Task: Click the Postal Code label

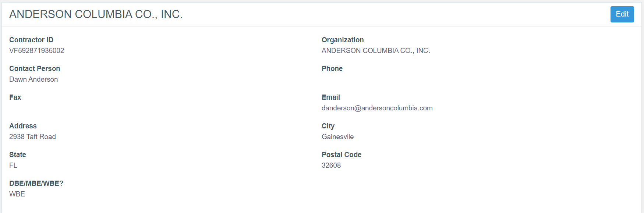Action: pos(341,155)
